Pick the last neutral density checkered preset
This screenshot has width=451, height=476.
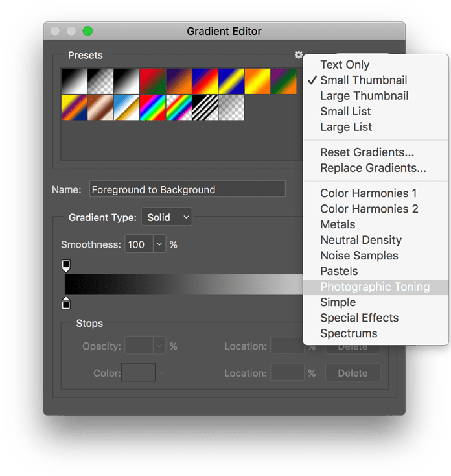point(231,108)
